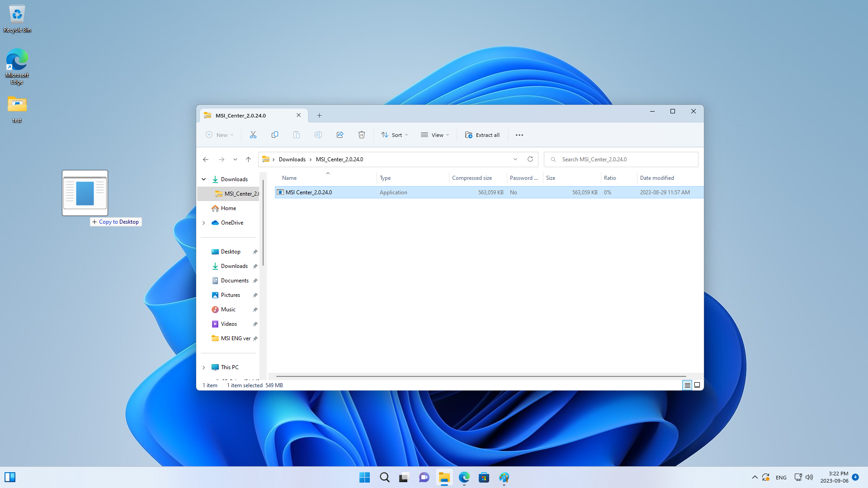Screen dimensions: 868x488
Task: Switch to thumbnail view layout
Action: [x=697, y=385]
